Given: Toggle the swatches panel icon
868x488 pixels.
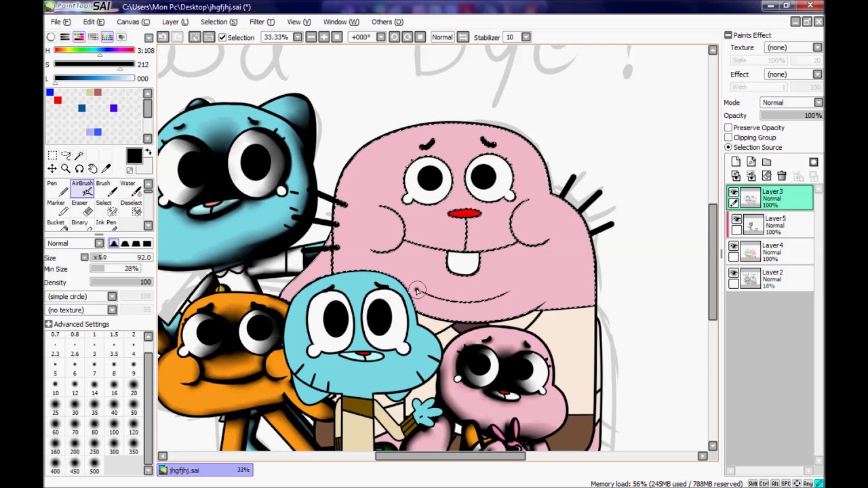Looking at the screenshot, I should (107, 37).
